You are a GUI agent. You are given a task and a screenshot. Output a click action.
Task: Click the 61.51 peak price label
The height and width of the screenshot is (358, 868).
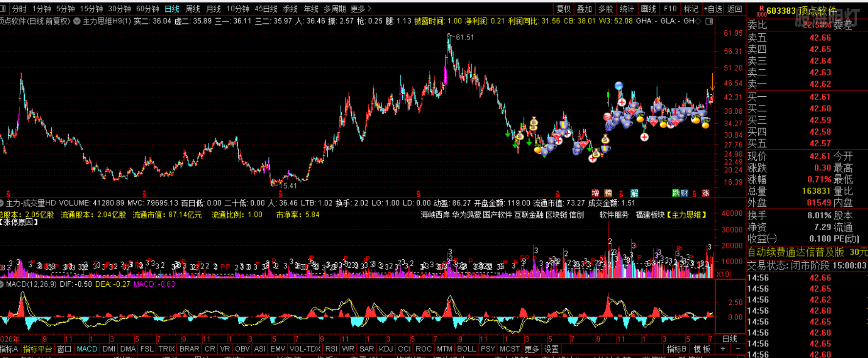(465, 37)
